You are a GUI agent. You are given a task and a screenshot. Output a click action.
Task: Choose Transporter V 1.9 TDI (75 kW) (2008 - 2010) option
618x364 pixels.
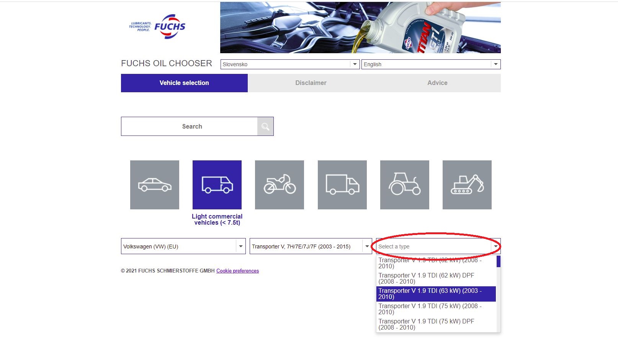tap(436, 309)
